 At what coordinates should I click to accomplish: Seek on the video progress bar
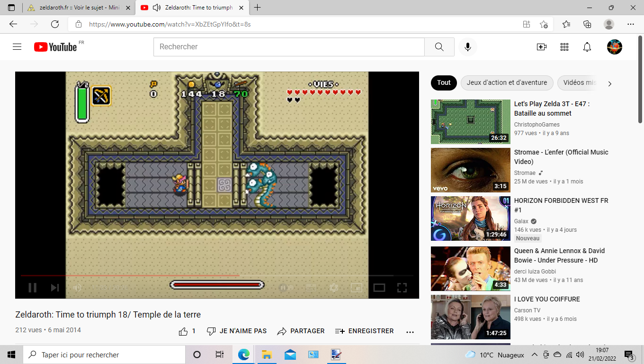click(217, 275)
